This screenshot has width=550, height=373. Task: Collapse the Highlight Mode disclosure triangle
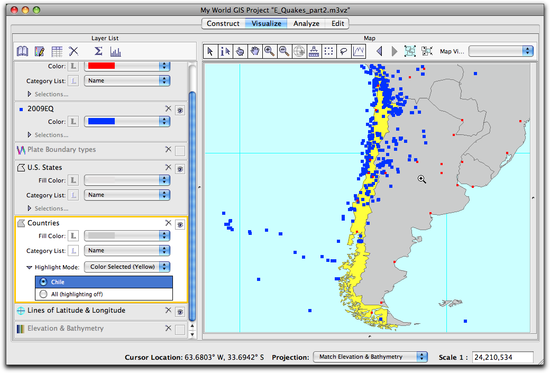[x=29, y=267]
